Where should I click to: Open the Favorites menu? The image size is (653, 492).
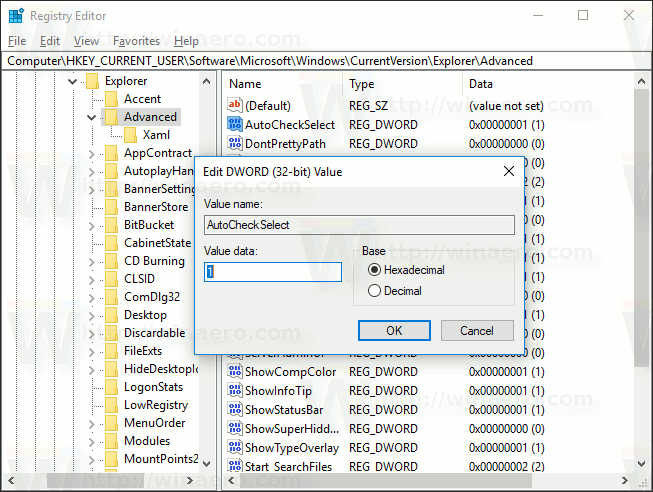136,41
